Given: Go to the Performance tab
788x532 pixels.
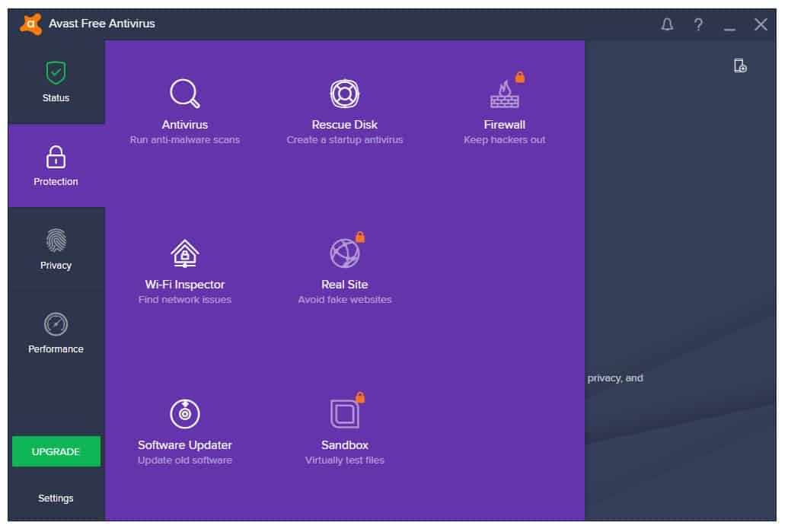Looking at the screenshot, I should [56, 333].
